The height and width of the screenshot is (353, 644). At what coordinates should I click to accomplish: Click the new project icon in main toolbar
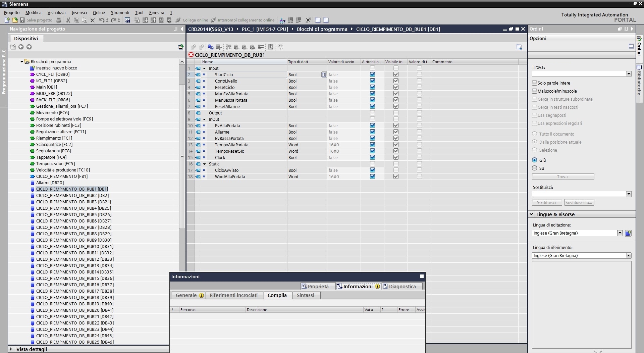tap(7, 20)
